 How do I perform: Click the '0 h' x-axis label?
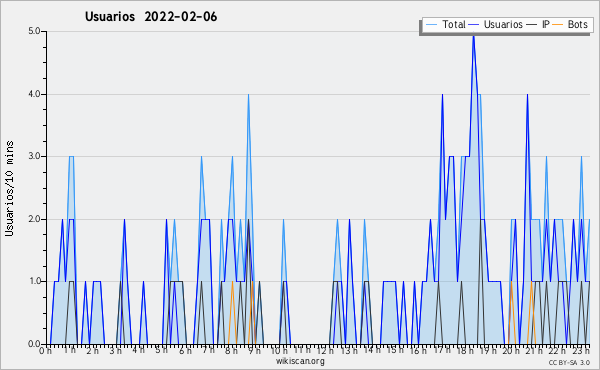tap(46, 351)
